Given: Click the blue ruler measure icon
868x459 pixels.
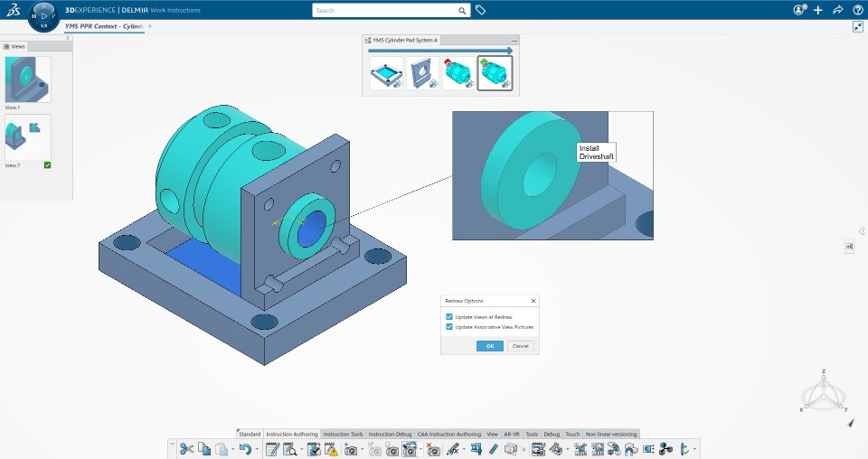Looking at the screenshot, I should click(x=494, y=449).
